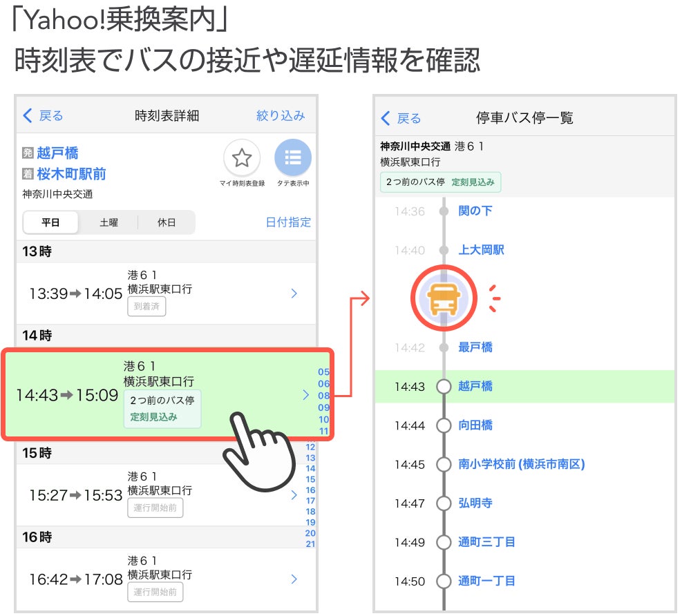The height and width of the screenshot is (616, 691).
Task: Jump to hour 05 in side index
Action: (x=323, y=372)
